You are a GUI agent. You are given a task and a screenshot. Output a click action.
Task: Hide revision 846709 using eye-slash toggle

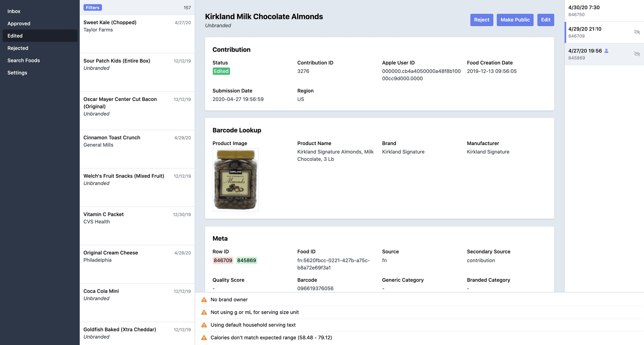pyautogui.click(x=637, y=32)
